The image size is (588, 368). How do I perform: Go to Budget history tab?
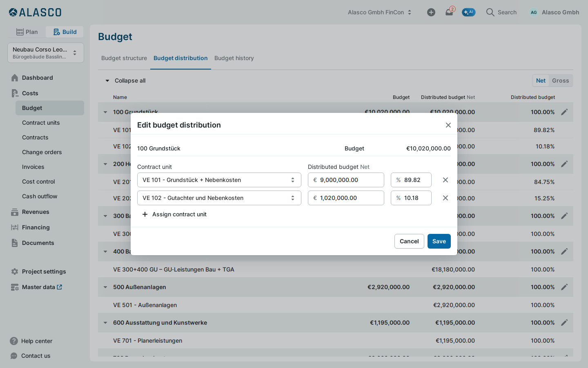click(x=234, y=58)
